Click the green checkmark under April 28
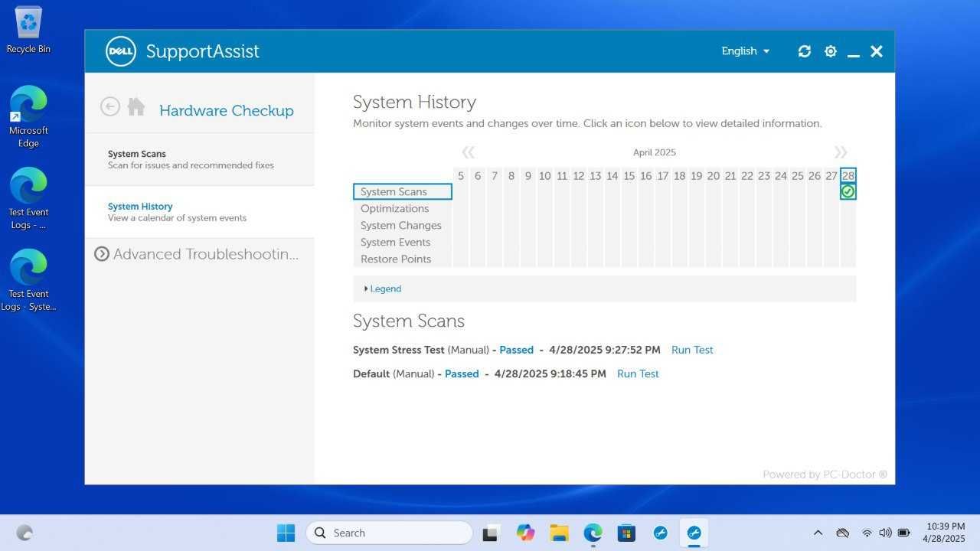 point(848,192)
